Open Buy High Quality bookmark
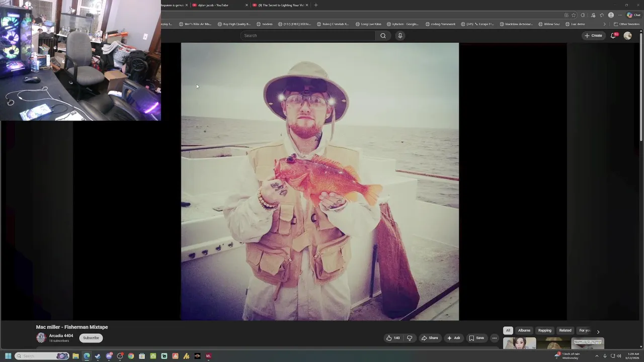The image size is (644, 362). (234, 24)
